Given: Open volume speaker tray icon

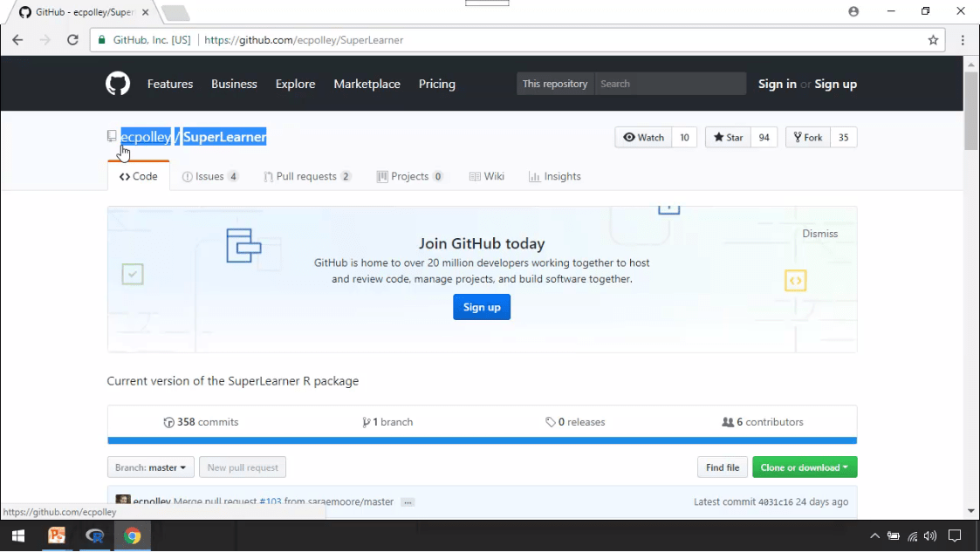Looking at the screenshot, I should click(930, 535).
